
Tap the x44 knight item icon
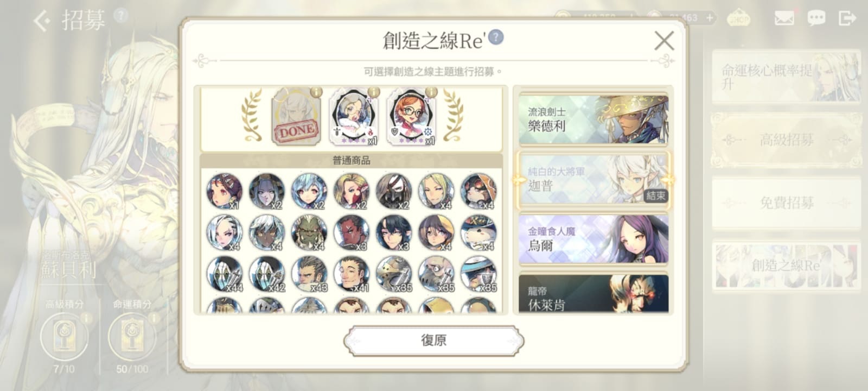click(x=224, y=274)
